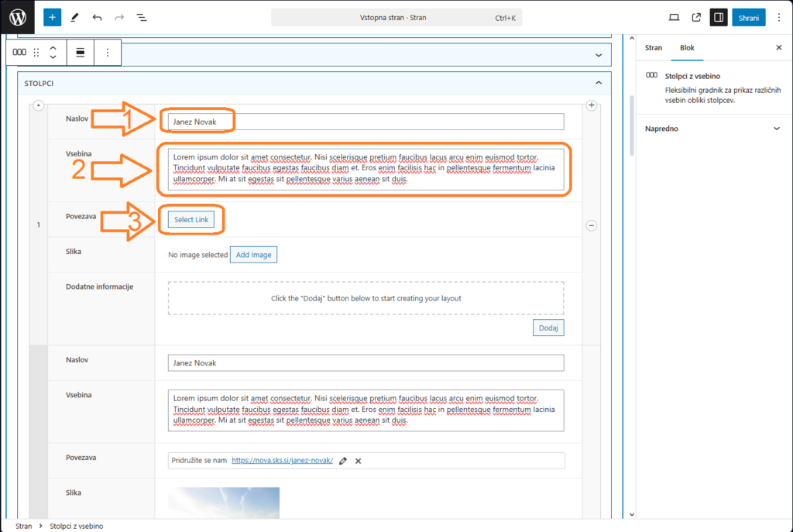This screenshot has height=532, width=793.
Task: Click the WordPress logo icon
Action: pos(17,17)
